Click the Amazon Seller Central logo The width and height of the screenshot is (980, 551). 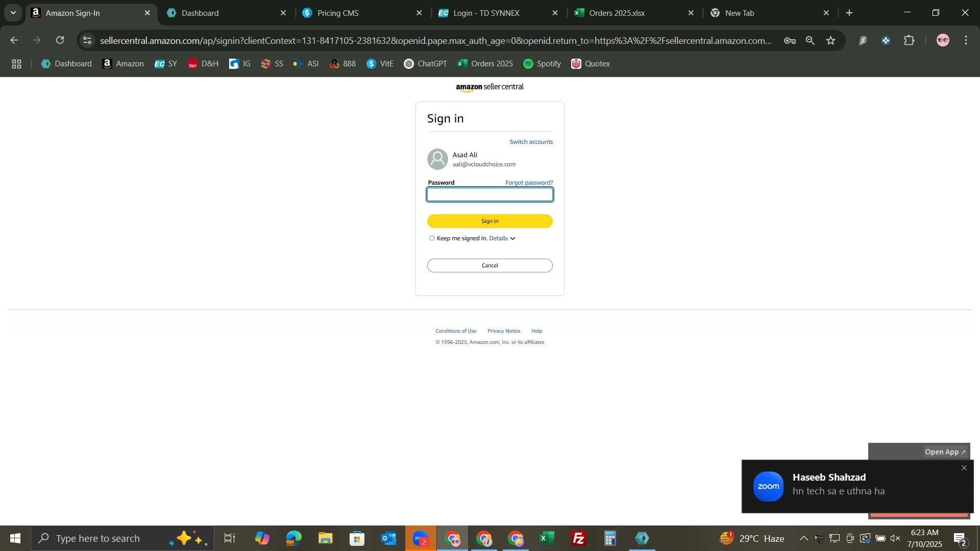[x=489, y=87]
